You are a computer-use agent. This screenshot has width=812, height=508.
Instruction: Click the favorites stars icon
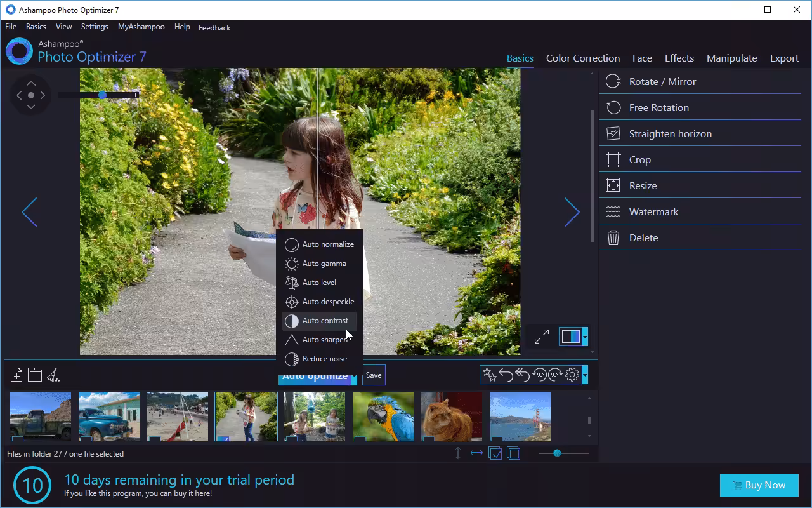point(488,375)
